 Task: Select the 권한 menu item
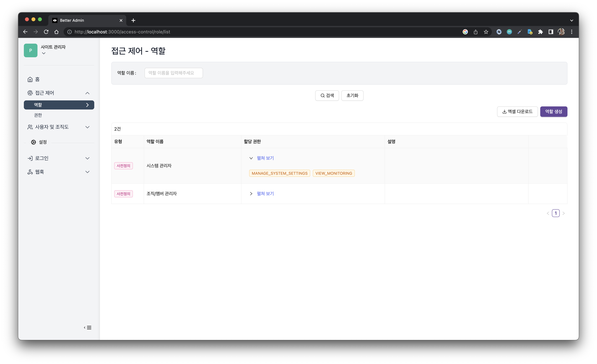point(38,115)
